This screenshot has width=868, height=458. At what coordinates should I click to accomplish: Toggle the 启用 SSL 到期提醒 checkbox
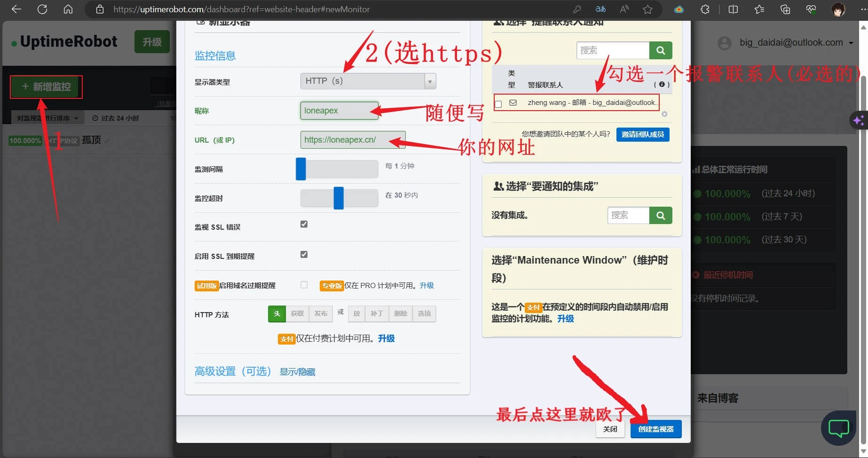[x=304, y=255]
